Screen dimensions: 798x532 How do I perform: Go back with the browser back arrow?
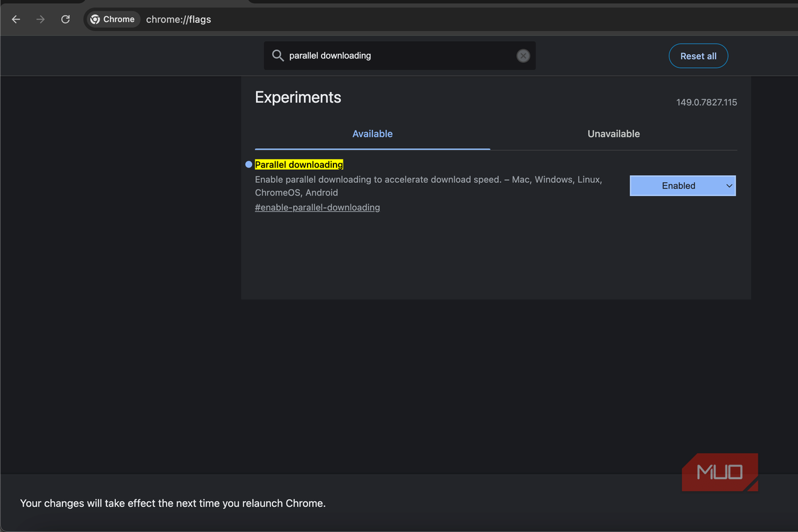(x=16, y=20)
